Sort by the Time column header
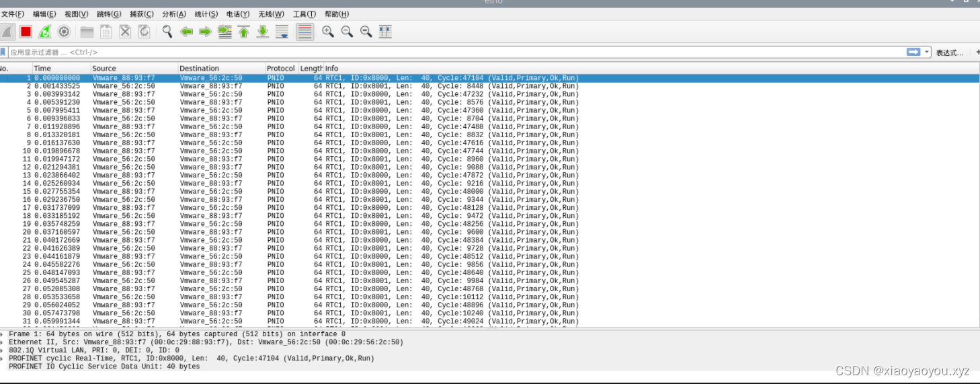 pyautogui.click(x=61, y=68)
